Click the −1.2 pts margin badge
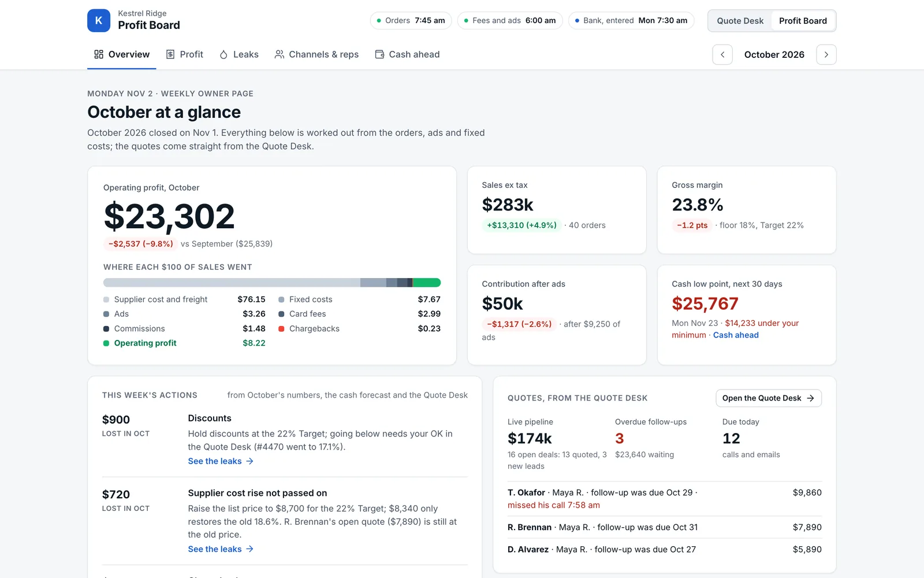This screenshot has height=578, width=924. point(692,225)
